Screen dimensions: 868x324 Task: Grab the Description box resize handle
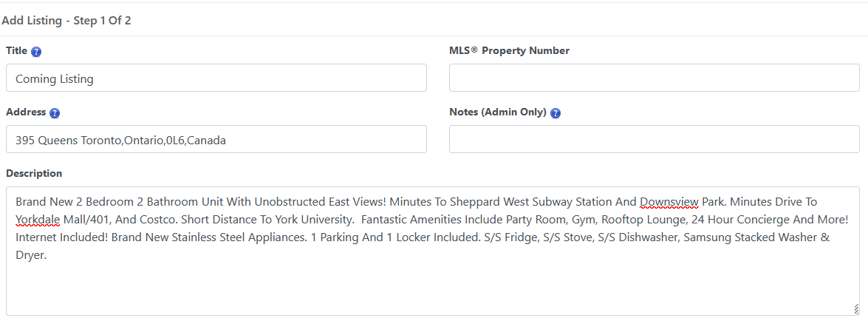tap(855, 309)
